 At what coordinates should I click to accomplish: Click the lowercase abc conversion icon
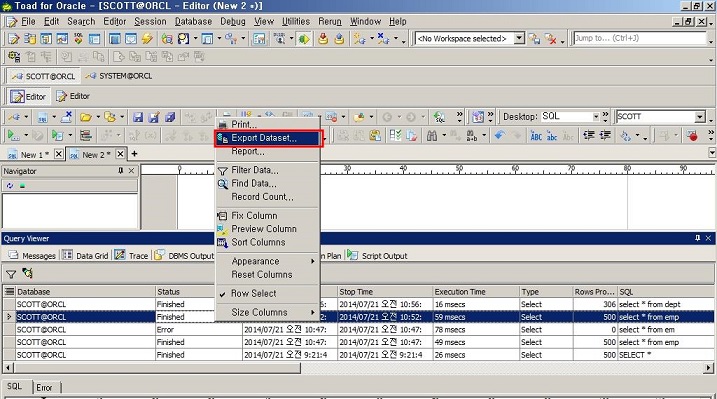click(552, 135)
